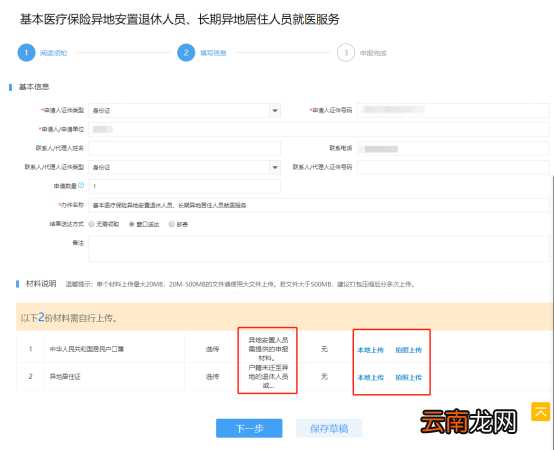Click step 1 circle 阅读须知

coord(26,53)
